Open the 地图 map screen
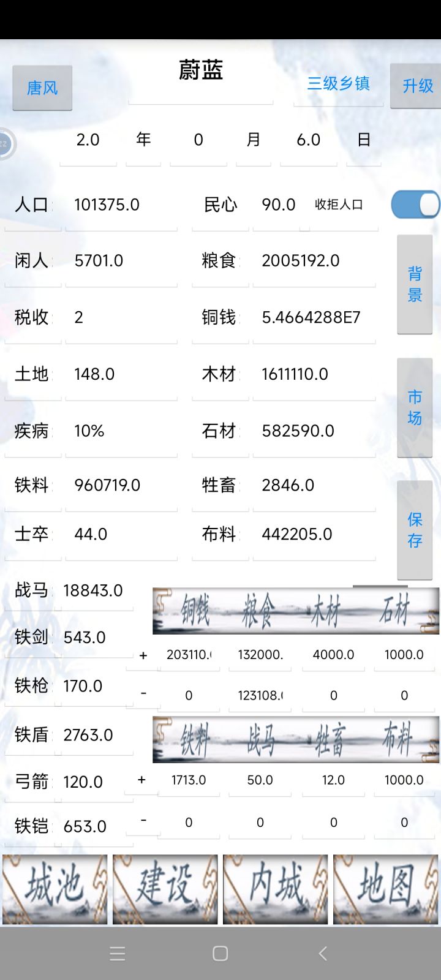Screen dimensions: 441x980 pos(386,889)
